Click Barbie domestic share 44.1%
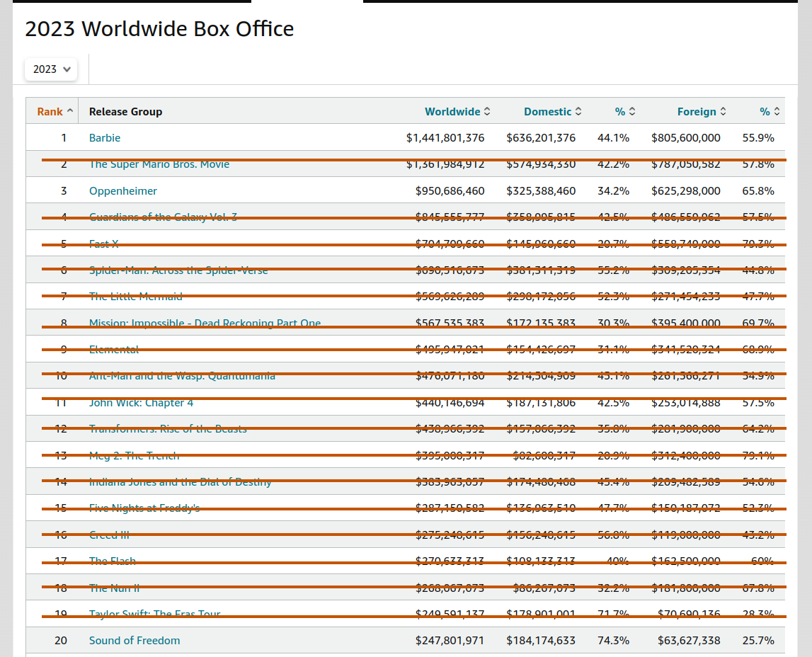 (x=613, y=138)
